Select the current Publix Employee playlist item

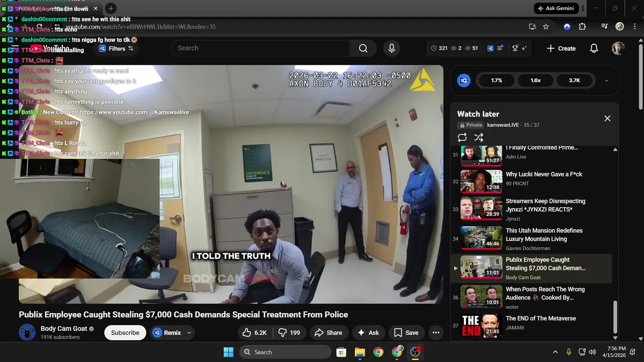pyautogui.click(x=531, y=268)
